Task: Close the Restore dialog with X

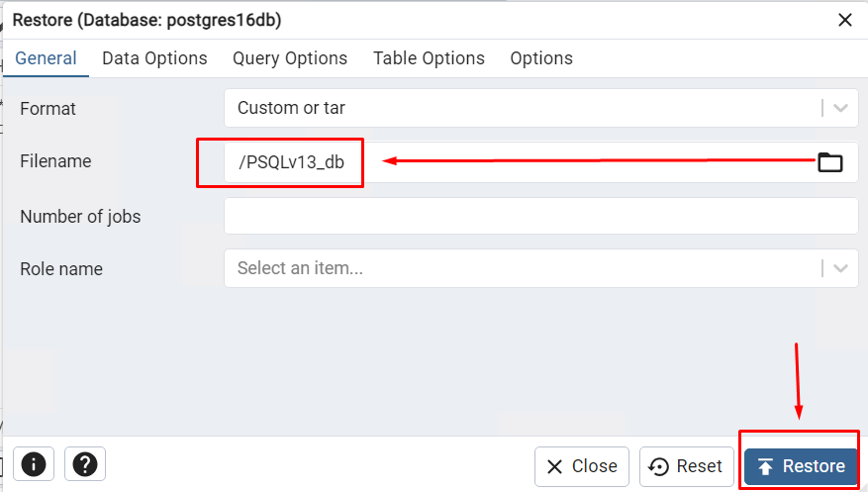Action: 845,20
